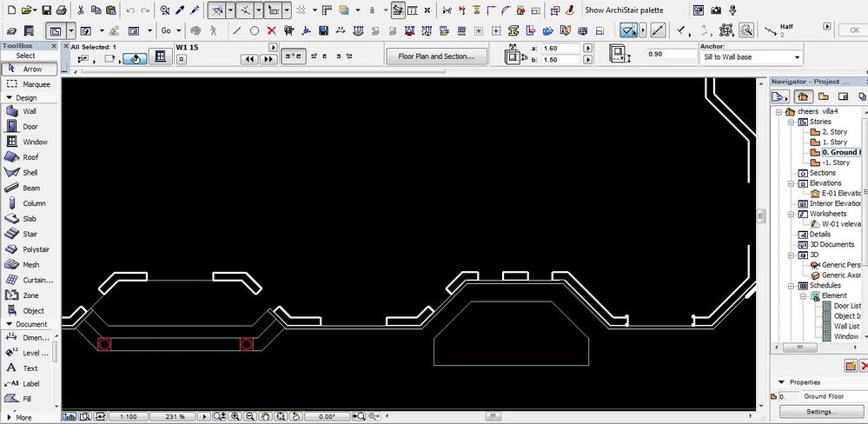Click the Floor Plan and Section button
The image size is (868, 424).
436,56
